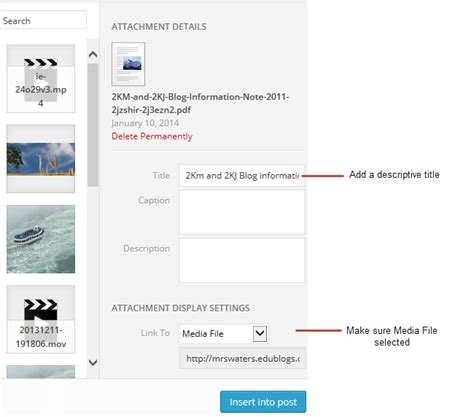Click the January 10, 2014 date text
This screenshot has width=474, height=417.
pos(145,123)
